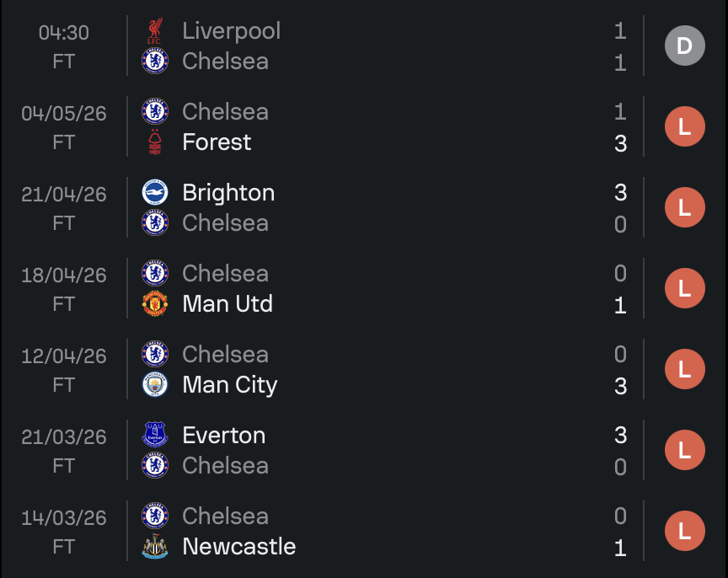This screenshot has width=728, height=578.
Task: Click the Everton crest icon
Action: (155, 435)
